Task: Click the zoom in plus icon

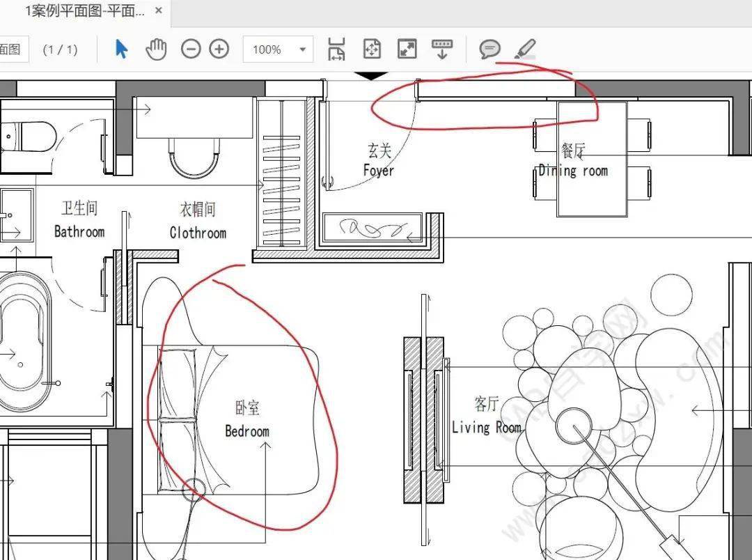Action: (x=219, y=49)
